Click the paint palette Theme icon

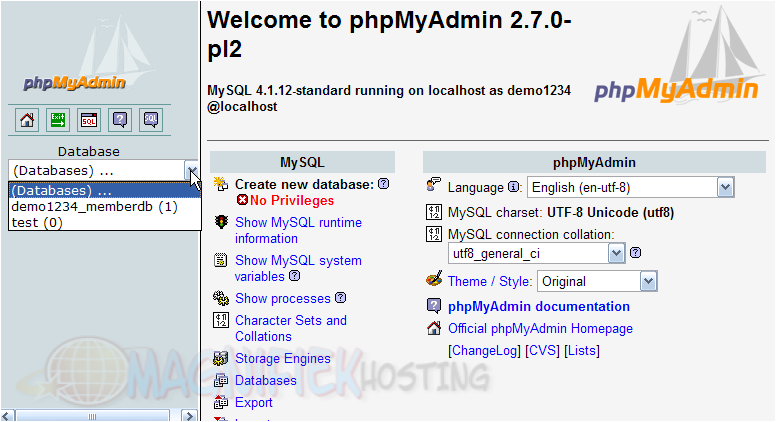click(x=434, y=279)
